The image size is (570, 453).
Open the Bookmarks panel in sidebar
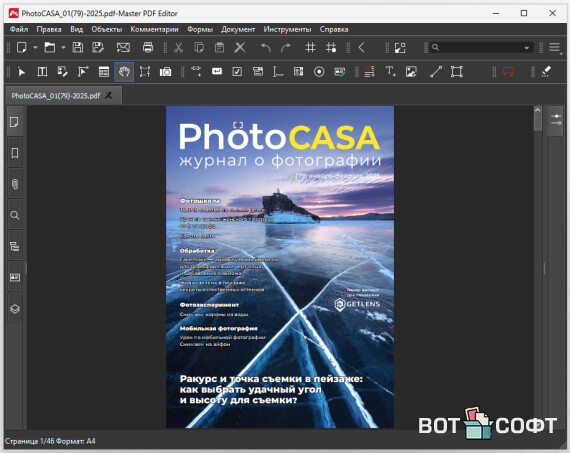coord(15,153)
